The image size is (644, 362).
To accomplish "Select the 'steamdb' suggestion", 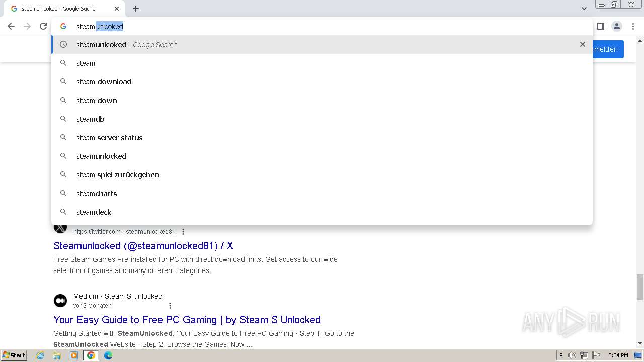I will pos(322,119).
